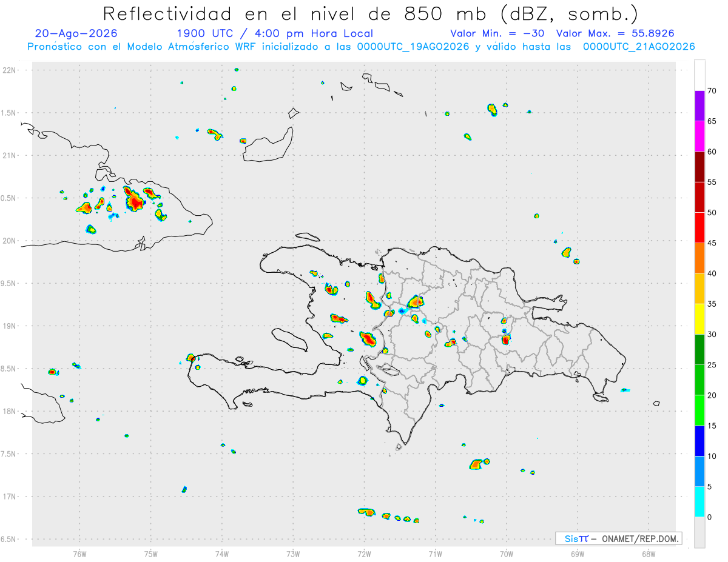Click the '69W' longitude axis label
Screen dimensions: 728x562
click(578, 554)
